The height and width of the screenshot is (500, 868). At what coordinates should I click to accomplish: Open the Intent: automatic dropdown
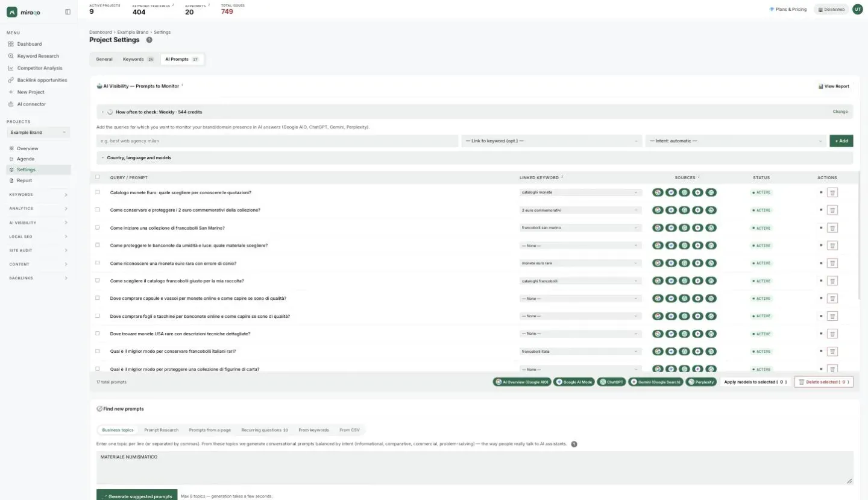point(735,141)
